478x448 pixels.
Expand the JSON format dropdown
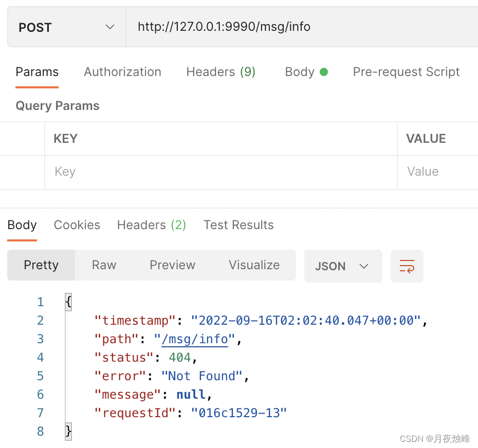click(343, 266)
